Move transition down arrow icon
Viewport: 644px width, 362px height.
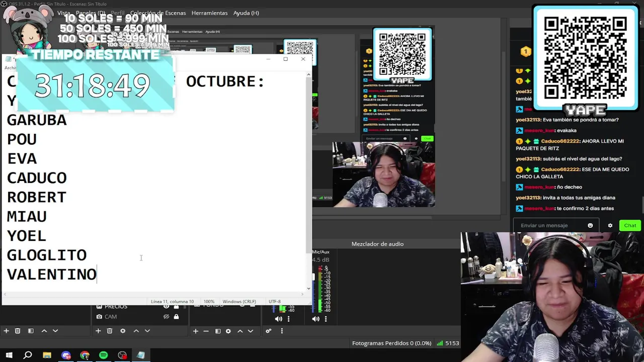click(x=251, y=331)
